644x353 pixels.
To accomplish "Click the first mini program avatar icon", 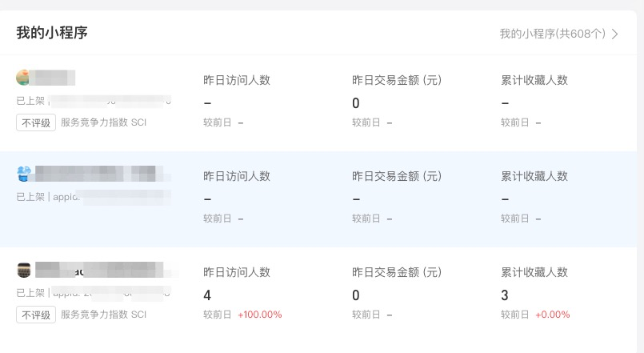I will 23,78.
